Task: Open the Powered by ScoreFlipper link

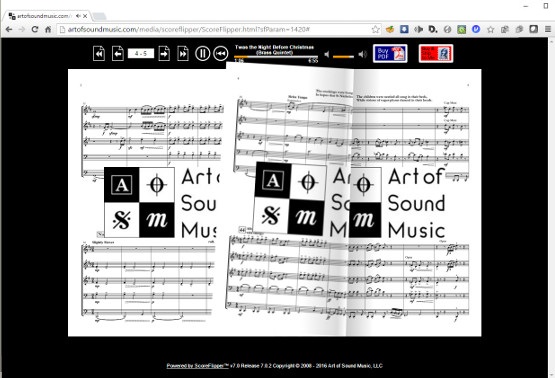Action: coord(198,366)
